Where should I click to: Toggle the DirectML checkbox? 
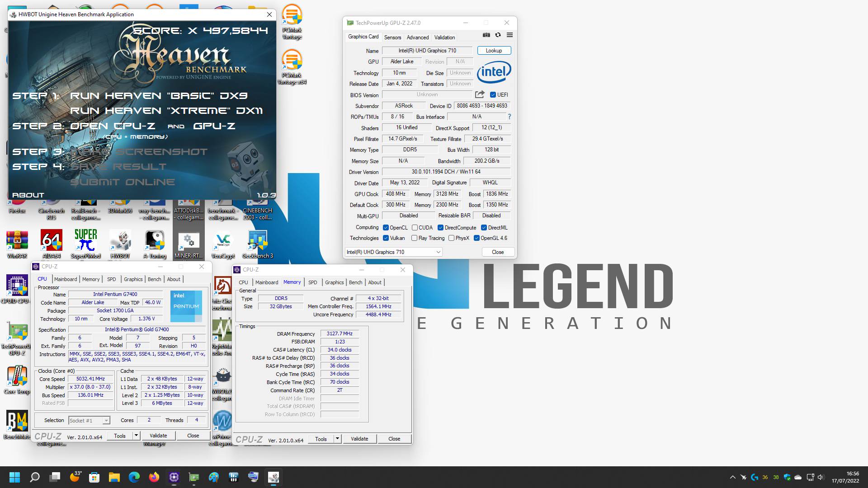484,228
